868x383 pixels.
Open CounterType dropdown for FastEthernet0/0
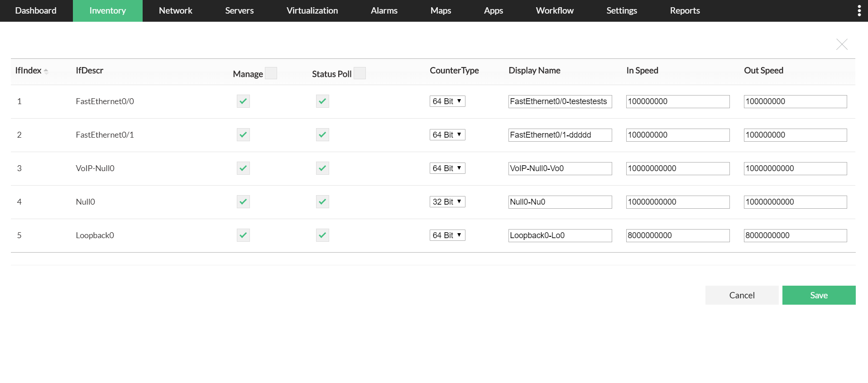click(x=447, y=101)
